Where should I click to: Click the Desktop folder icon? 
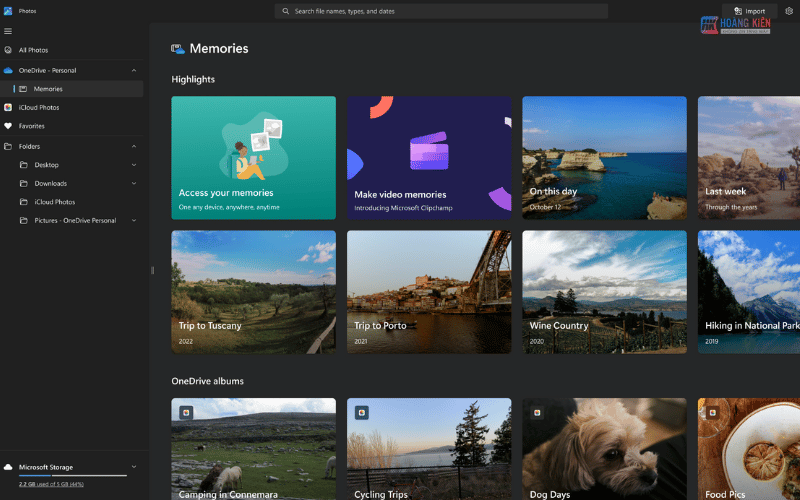coord(23,165)
